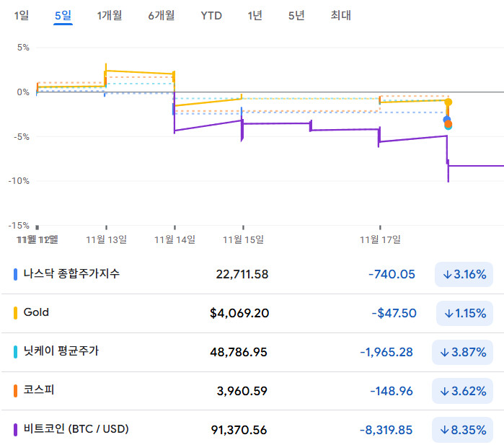Click the purple 비트코인 color marker
This screenshot has width=504, height=445.
point(16,430)
